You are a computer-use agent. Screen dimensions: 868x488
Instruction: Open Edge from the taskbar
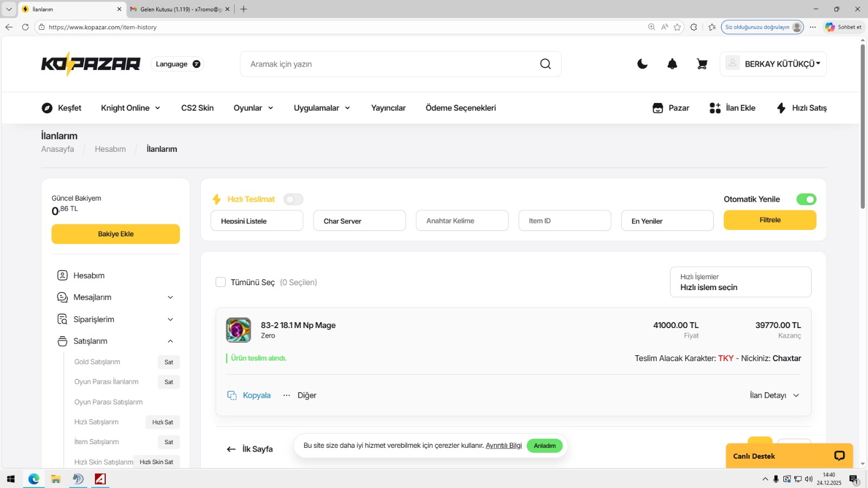click(x=34, y=479)
